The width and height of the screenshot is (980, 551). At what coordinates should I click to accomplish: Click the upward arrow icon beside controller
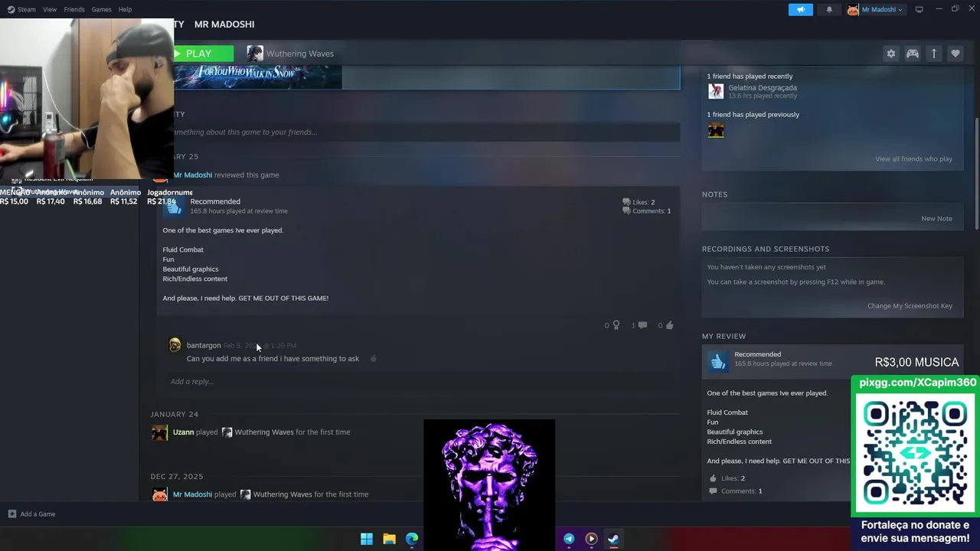point(934,54)
